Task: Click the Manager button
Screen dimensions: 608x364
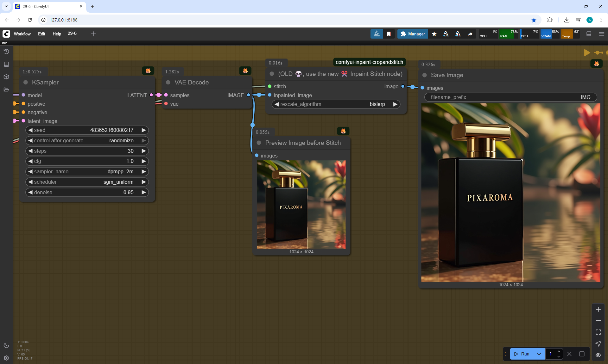Action: click(x=413, y=34)
